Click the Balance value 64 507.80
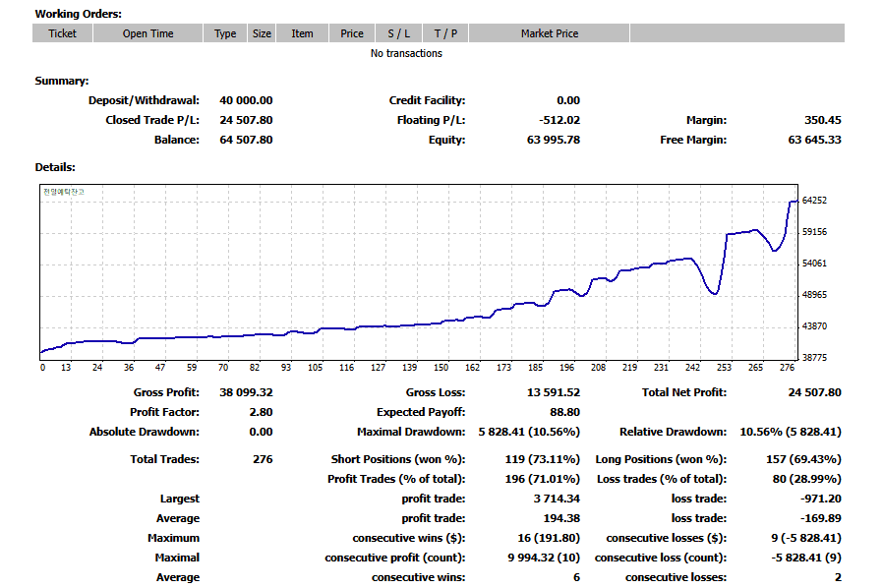This screenshot has height=588, width=883. point(246,140)
